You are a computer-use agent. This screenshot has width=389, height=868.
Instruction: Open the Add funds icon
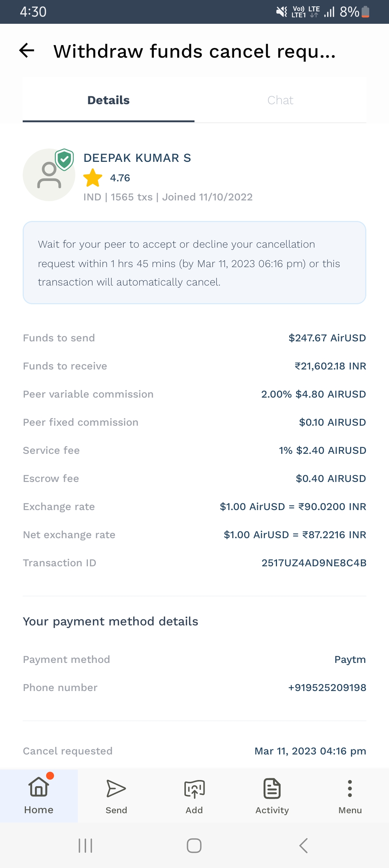click(x=194, y=789)
